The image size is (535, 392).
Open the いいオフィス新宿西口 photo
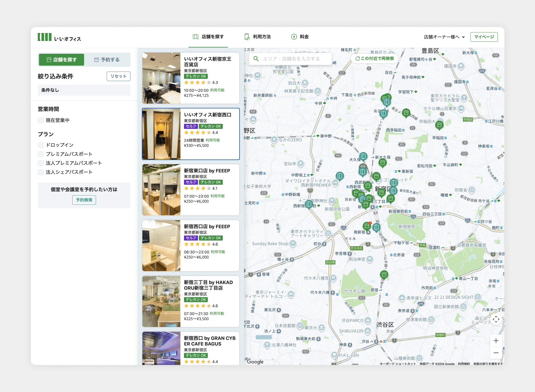click(161, 134)
